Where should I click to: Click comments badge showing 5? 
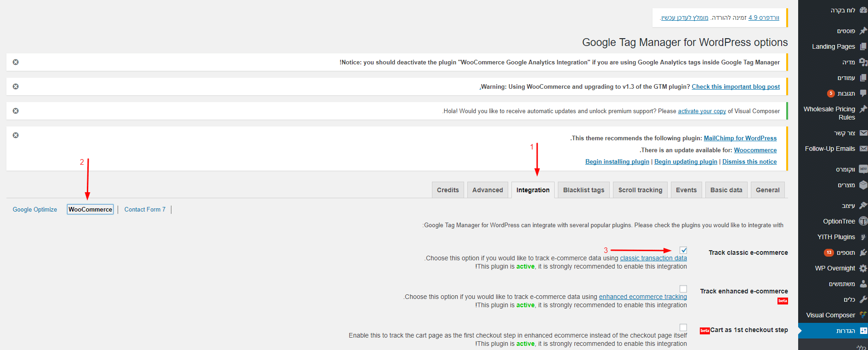point(831,93)
